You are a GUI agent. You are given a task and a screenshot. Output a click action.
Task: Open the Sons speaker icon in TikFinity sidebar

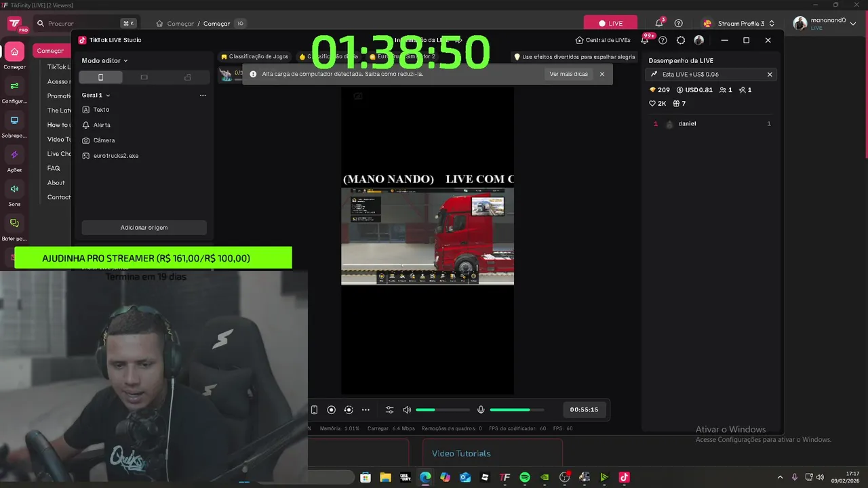point(14,188)
